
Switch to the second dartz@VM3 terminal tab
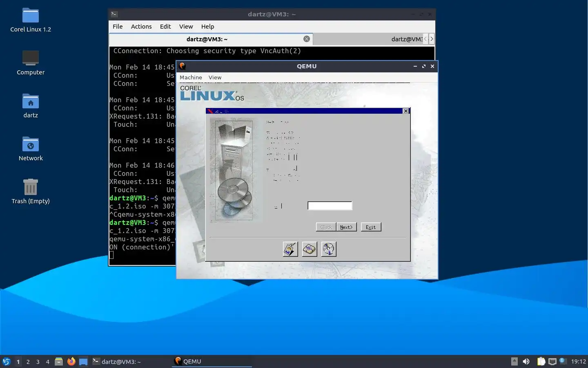click(367, 39)
